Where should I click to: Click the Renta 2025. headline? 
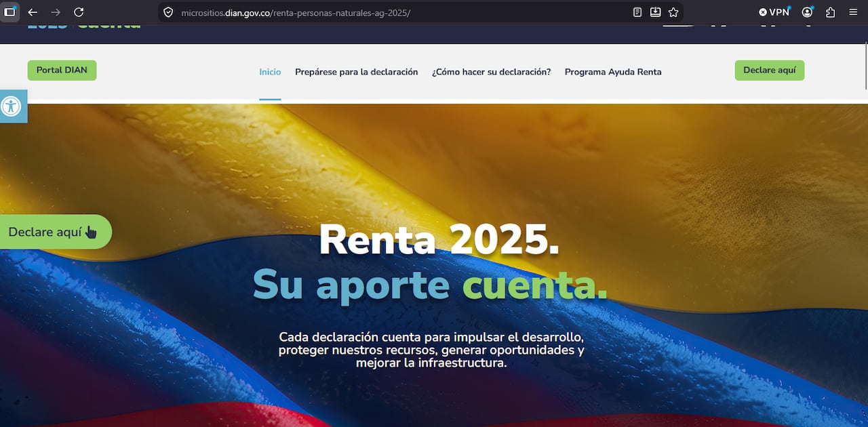[439, 239]
